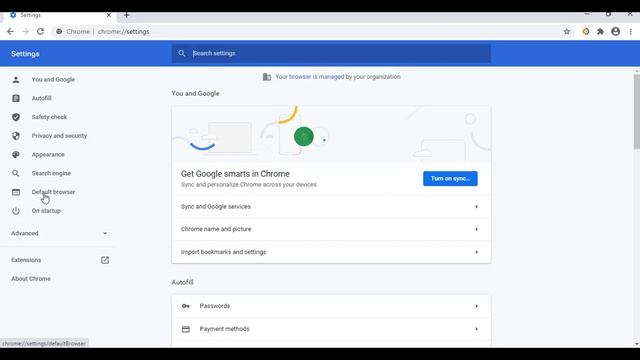Click the window icon for Default browser
Screen dimensions: 640x360
tap(16, 192)
